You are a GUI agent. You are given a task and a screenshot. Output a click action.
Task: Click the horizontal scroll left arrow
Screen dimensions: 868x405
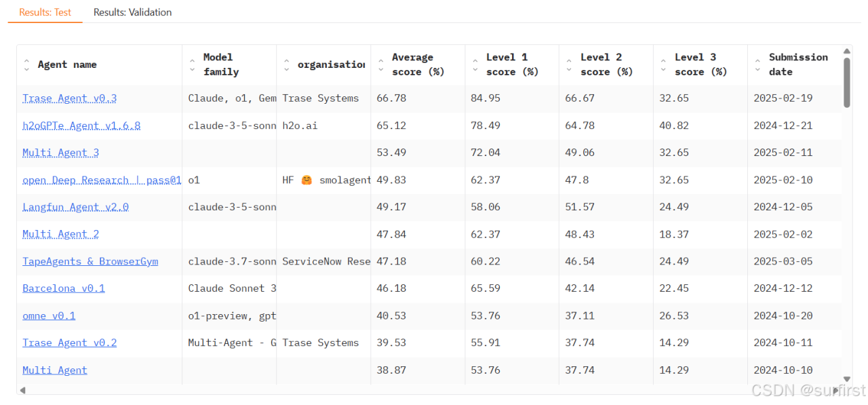[x=22, y=390]
